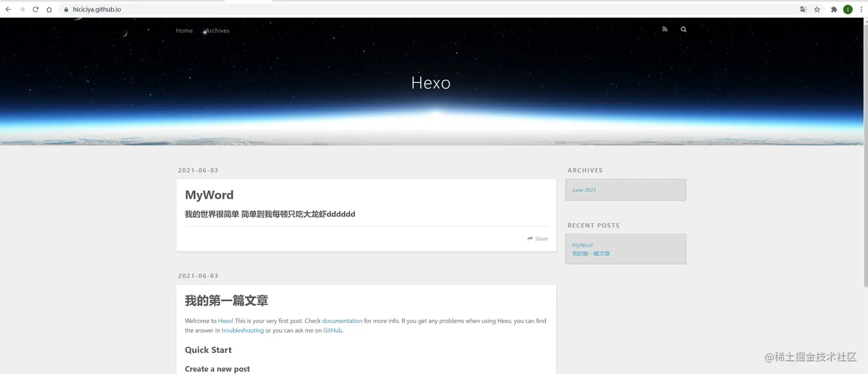868x374 pixels.
Task: Open the 我的第一篇文章 post title
Action: [x=226, y=301]
